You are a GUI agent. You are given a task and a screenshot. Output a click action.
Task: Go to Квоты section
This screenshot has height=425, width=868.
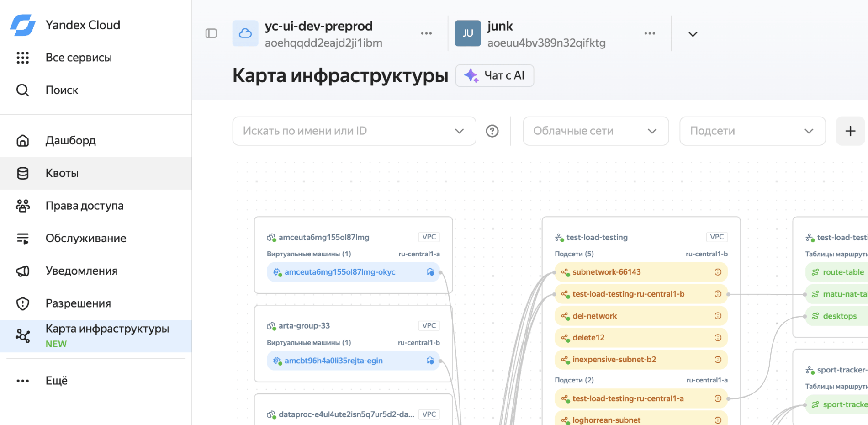coord(95,173)
